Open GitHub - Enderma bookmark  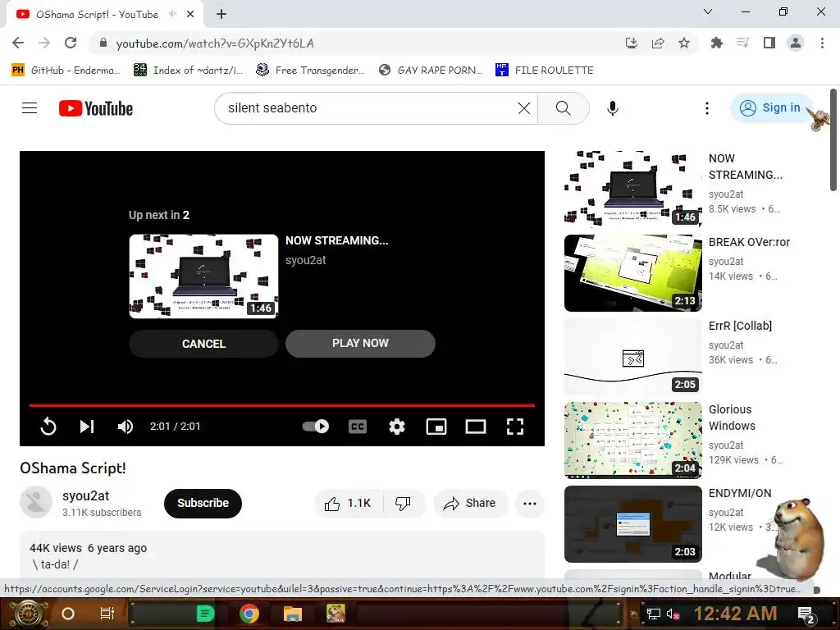coord(66,71)
